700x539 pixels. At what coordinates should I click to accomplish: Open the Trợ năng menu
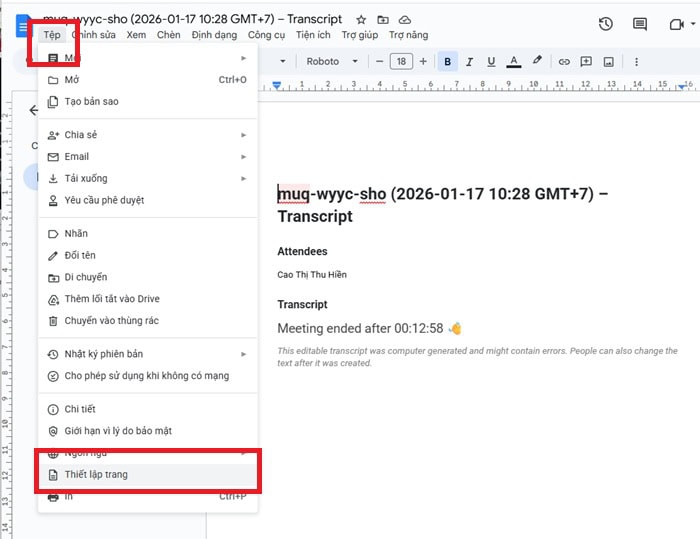click(x=408, y=35)
